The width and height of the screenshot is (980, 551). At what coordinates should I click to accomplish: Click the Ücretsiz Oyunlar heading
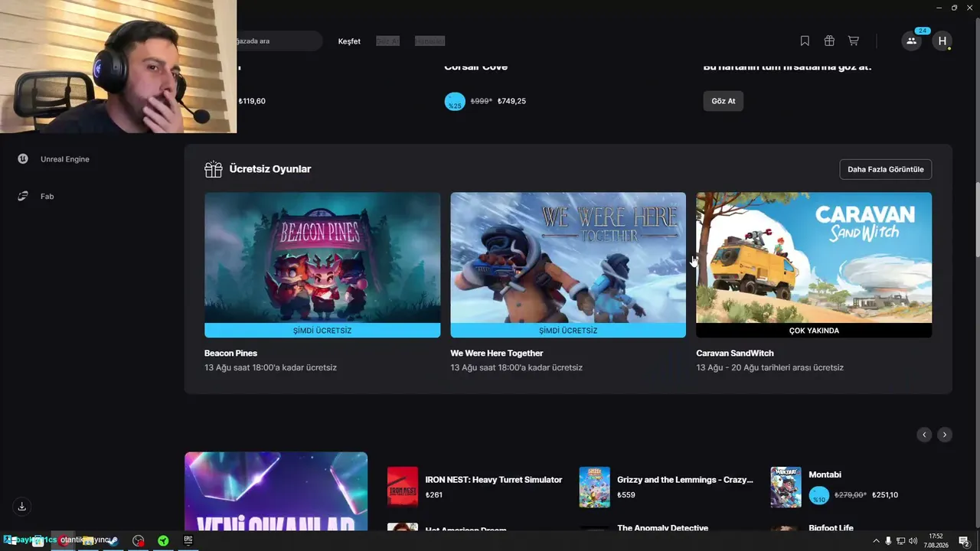point(270,169)
